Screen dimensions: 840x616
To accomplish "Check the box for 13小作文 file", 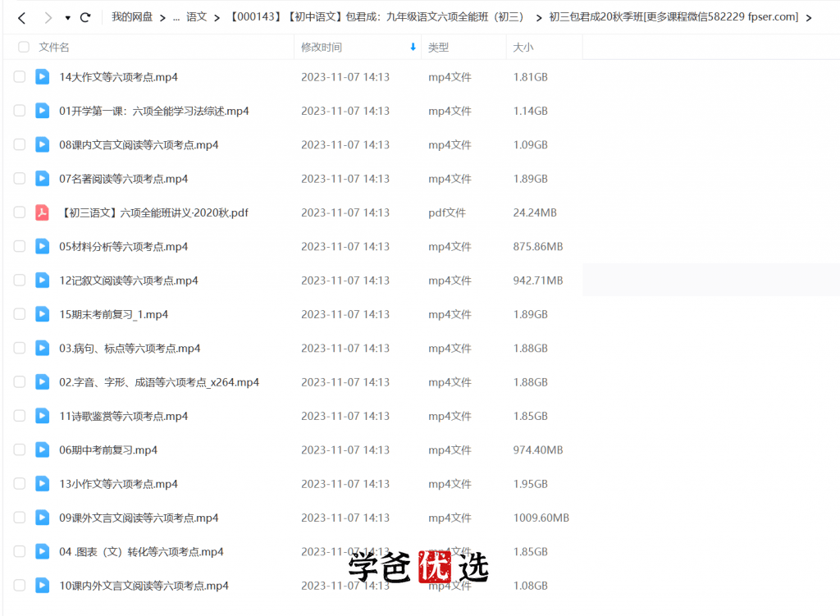I will tap(20, 484).
